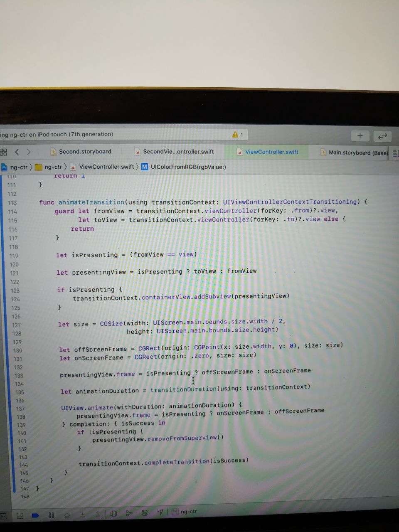Click 'addSubview' on line 124
399x532 pixels.
(212, 296)
